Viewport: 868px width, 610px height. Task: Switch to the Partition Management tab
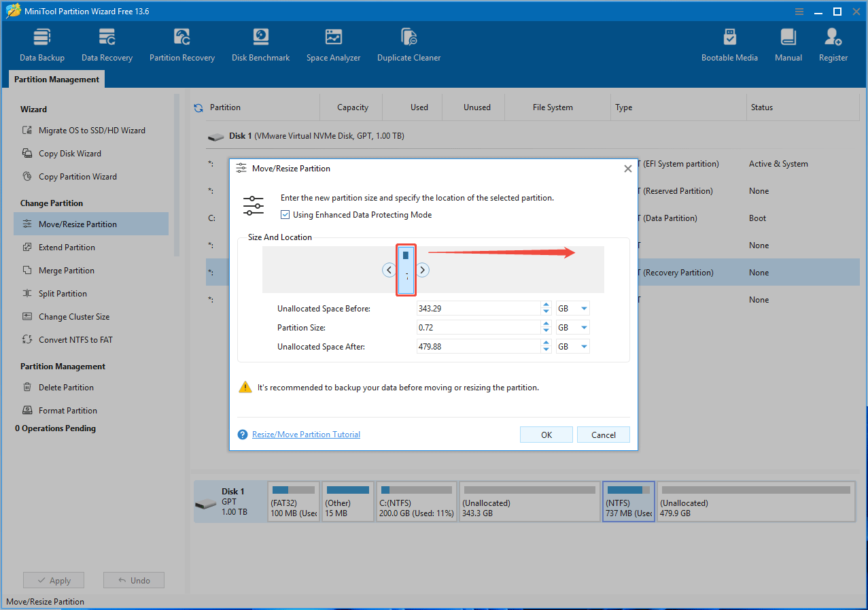(x=56, y=79)
